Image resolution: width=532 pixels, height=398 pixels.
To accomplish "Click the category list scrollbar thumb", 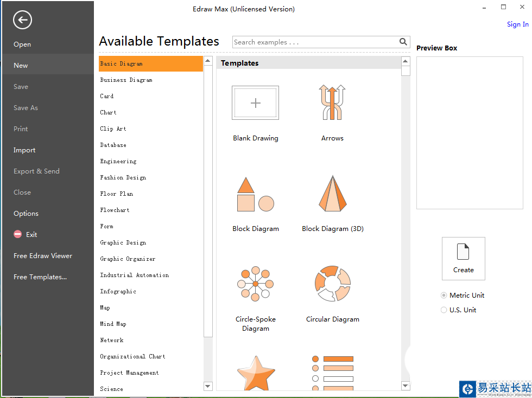I will pos(208,201).
